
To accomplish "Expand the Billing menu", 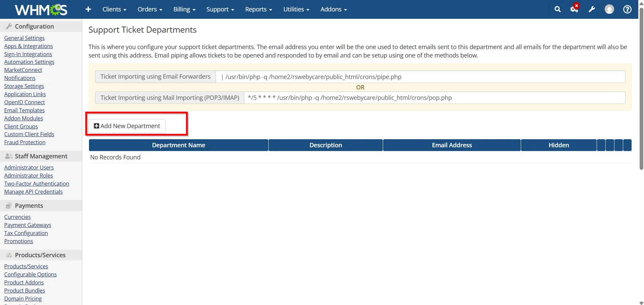I will click(184, 9).
